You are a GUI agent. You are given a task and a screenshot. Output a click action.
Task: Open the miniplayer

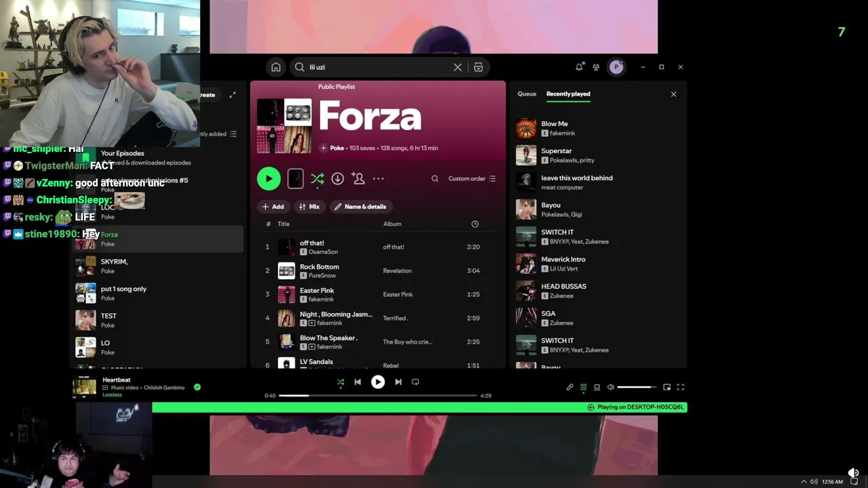667,387
